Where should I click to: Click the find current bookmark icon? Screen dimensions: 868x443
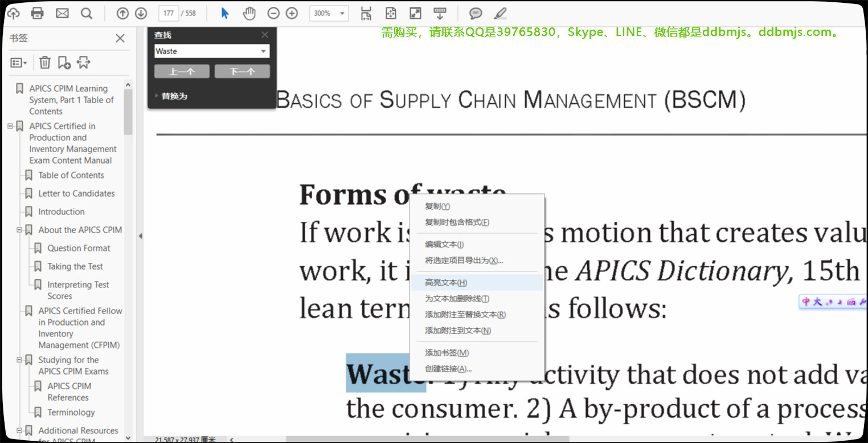(84, 63)
